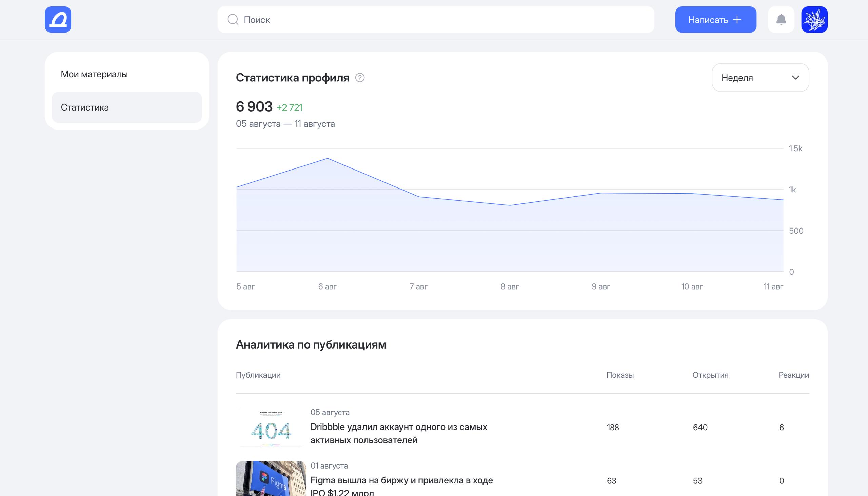Click the 188 показы value for Dribbble article

613,427
